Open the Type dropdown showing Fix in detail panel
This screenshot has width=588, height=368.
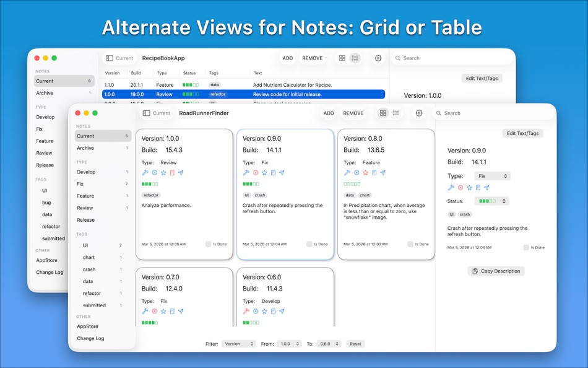[x=492, y=175]
